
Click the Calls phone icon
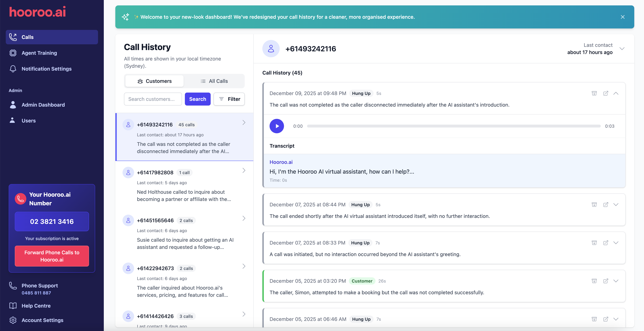[x=13, y=37]
